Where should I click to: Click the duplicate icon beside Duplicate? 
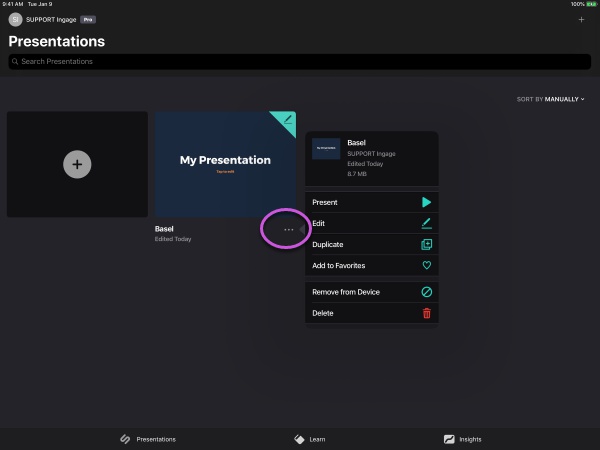[x=427, y=244]
